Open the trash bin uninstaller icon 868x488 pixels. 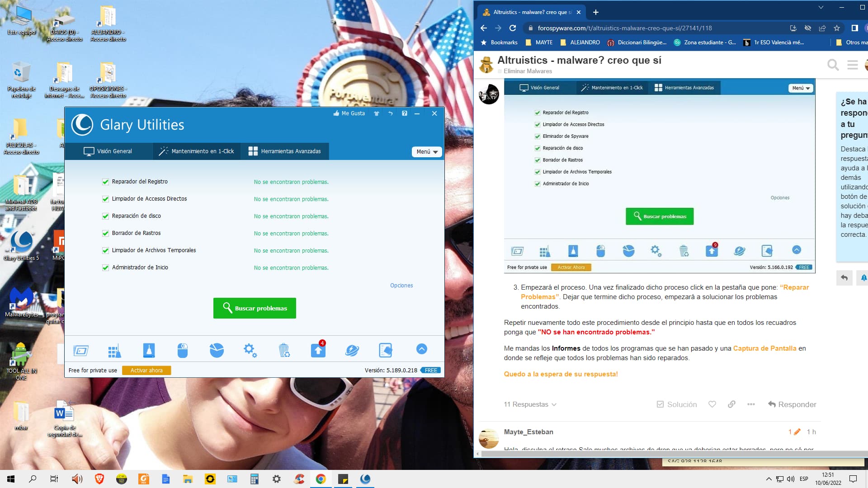click(284, 350)
